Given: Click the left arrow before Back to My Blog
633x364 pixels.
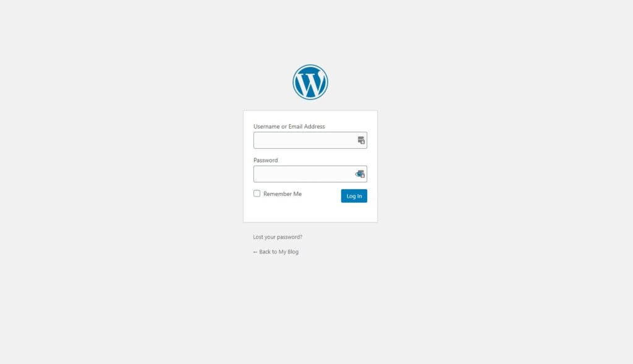Looking at the screenshot, I should 255,252.
